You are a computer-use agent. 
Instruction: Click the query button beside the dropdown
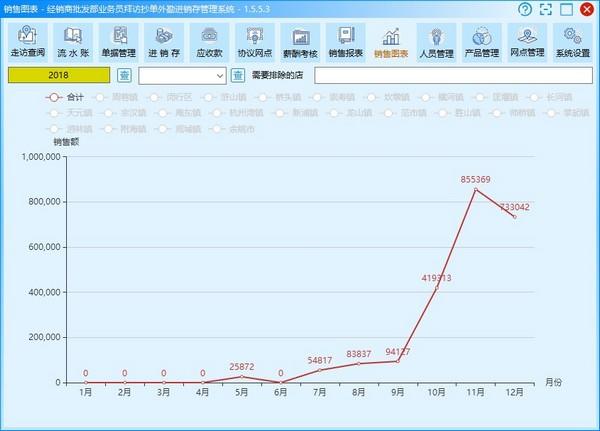coord(238,75)
